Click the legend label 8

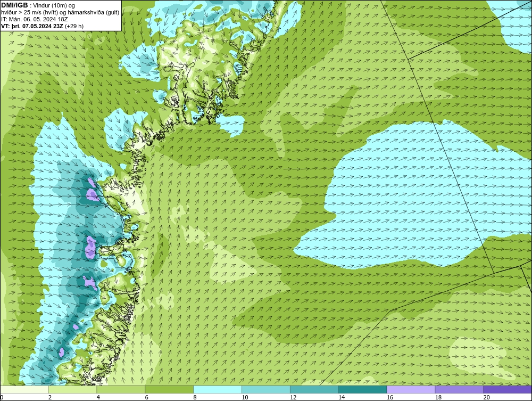click(195, 397)
